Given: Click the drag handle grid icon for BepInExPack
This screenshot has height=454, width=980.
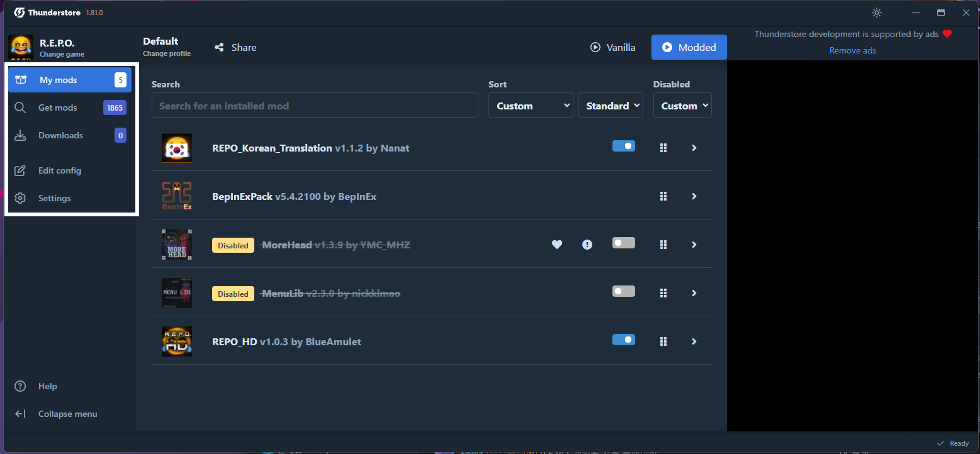Looking at the screenshot, I should coord(663,196).
